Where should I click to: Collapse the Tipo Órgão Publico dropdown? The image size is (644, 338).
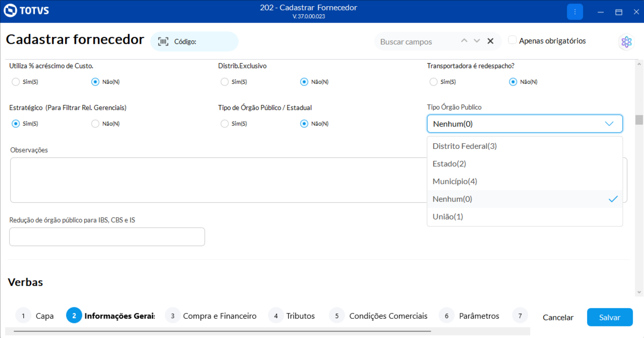click(609, 124)
